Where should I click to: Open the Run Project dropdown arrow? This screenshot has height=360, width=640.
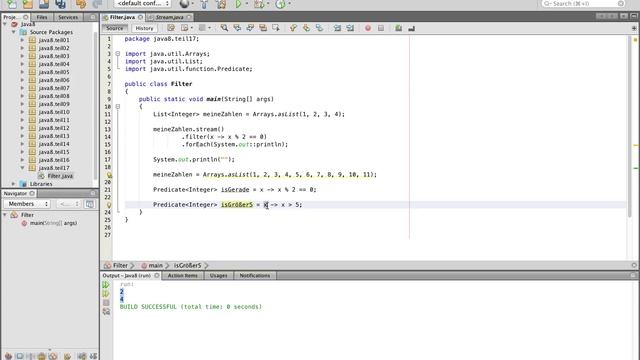247,4
